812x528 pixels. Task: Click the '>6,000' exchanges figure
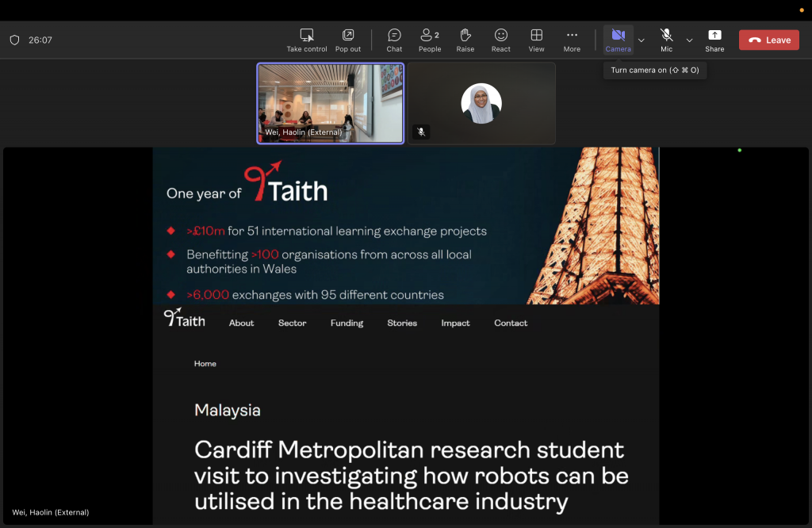[208, 295]
